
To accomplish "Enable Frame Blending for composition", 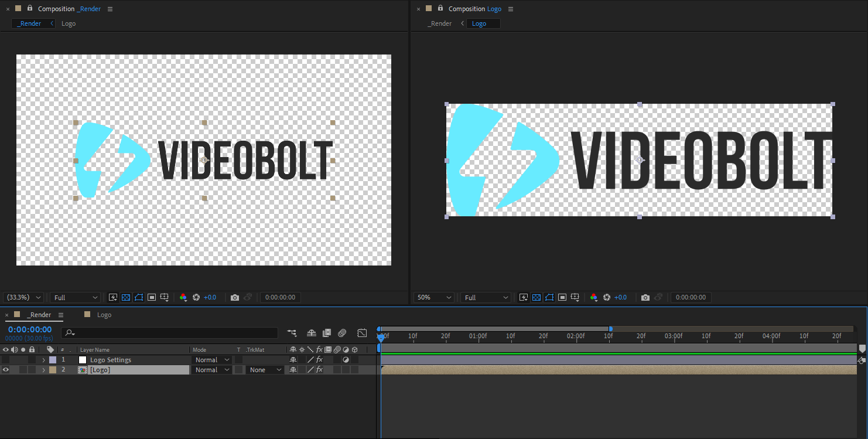I will [327, 333].
